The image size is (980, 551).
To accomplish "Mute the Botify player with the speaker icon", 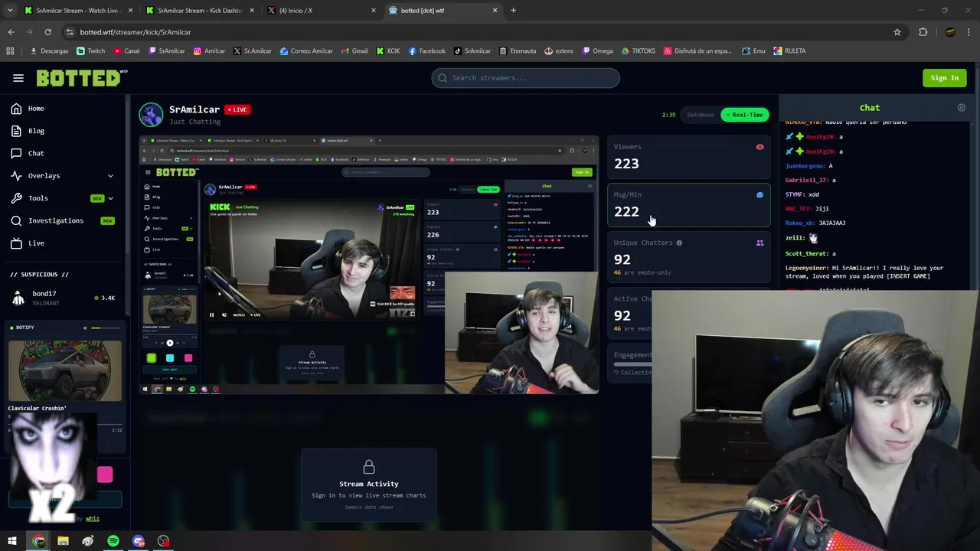I will pos(85,328).
